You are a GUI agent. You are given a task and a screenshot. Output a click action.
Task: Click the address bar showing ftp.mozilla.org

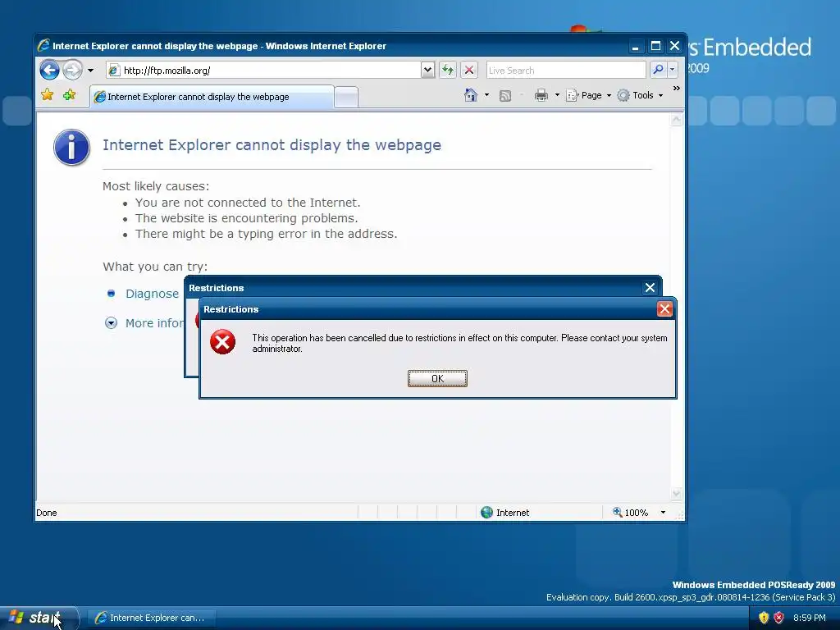(264, 71)
